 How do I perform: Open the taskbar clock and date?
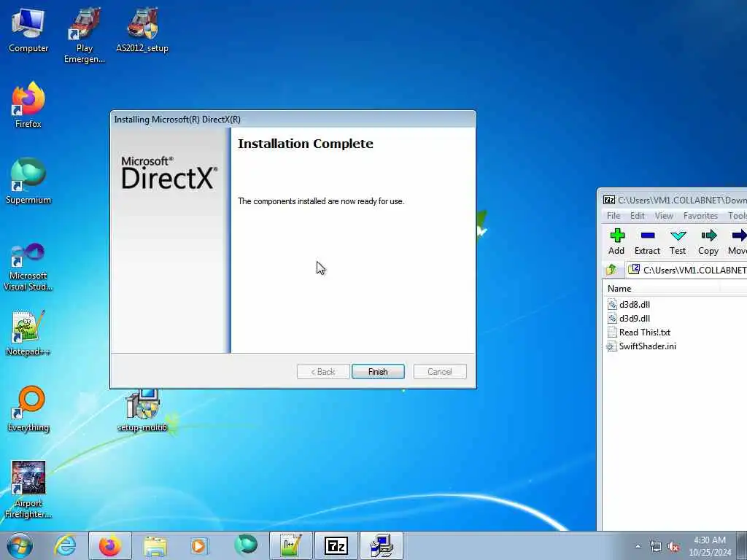click(x=709, y=546)
